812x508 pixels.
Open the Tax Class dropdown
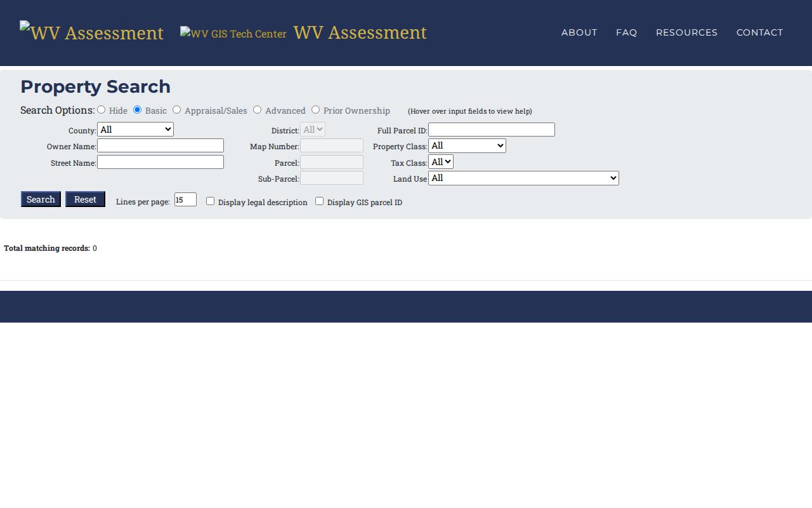[x=441, y=162]
